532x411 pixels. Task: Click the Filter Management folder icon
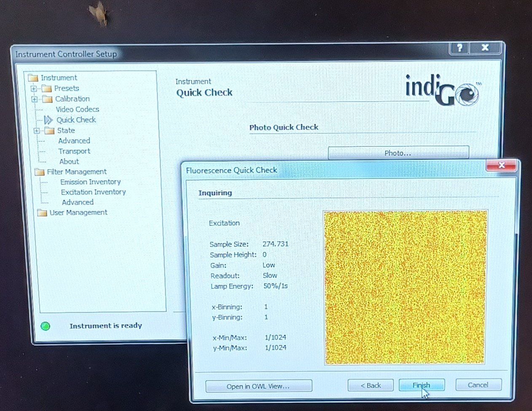click(40, 172)
